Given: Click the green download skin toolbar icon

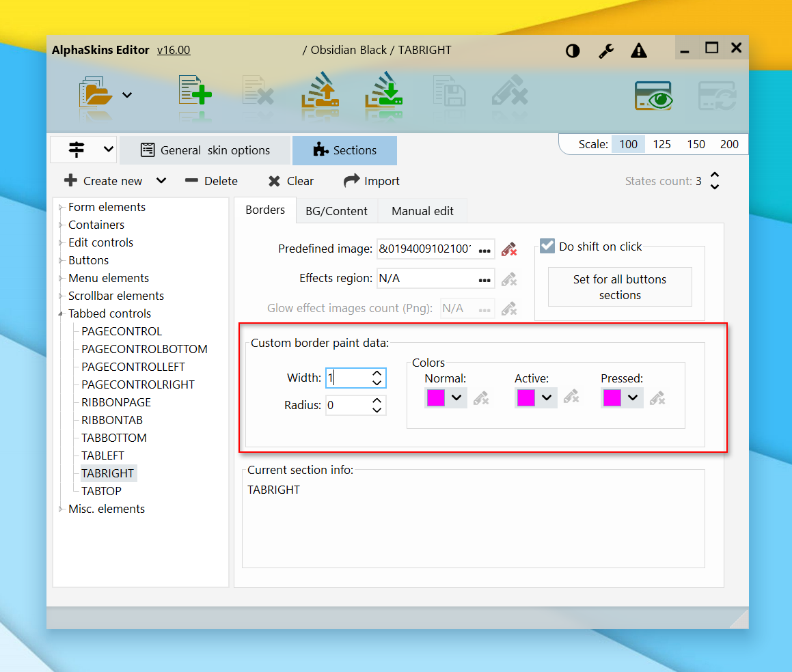Looking at the screenshot, I should tap(384, 90).
